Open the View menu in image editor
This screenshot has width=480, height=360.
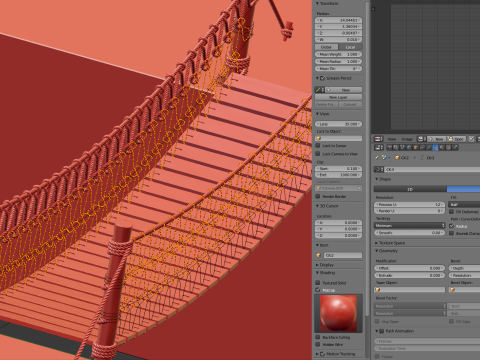[x=392, y=139]
